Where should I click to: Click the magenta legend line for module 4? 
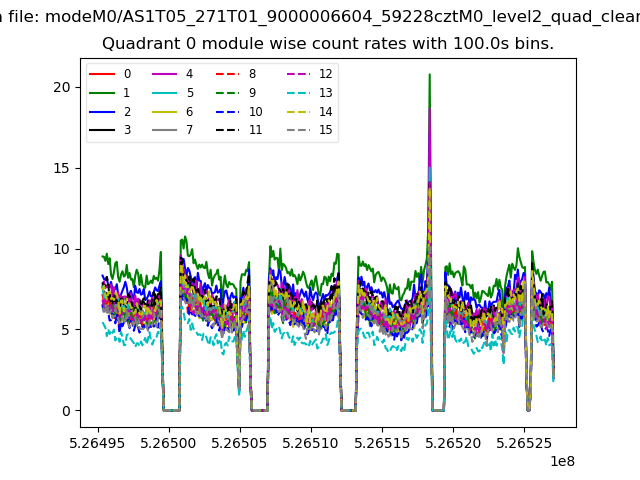[165, 74]
